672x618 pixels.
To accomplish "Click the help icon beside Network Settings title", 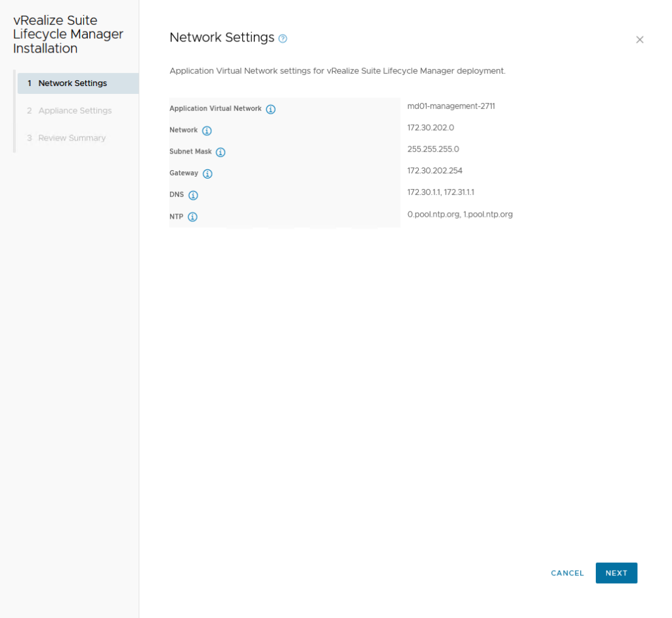I will tap(283, 39).
